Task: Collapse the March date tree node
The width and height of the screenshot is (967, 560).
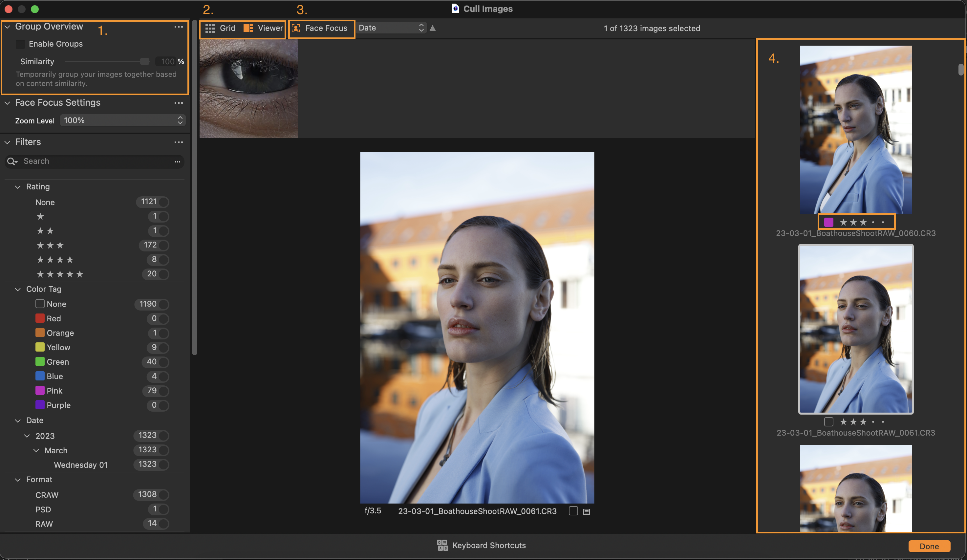Action: click(36, 451)
